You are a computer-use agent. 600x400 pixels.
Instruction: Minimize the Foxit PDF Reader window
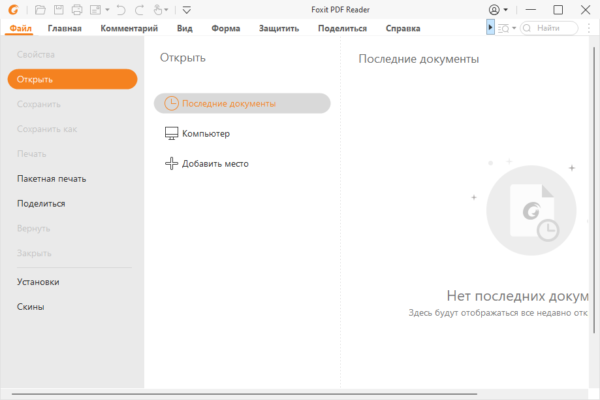530,10
